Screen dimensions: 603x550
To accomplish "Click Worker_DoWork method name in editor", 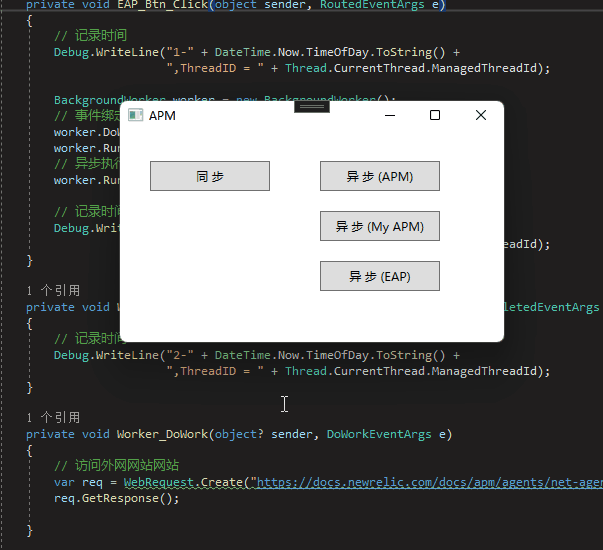I will pyautogui.click(x=163, y=434).
